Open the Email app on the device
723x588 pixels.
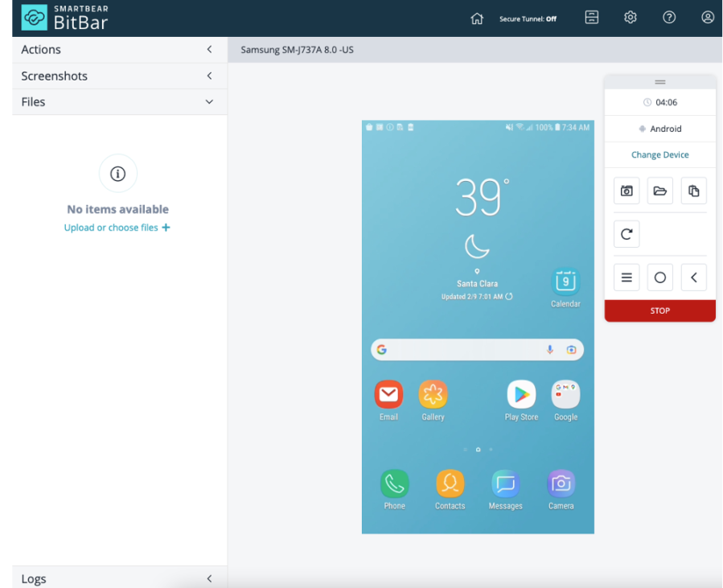pos(388,401)
